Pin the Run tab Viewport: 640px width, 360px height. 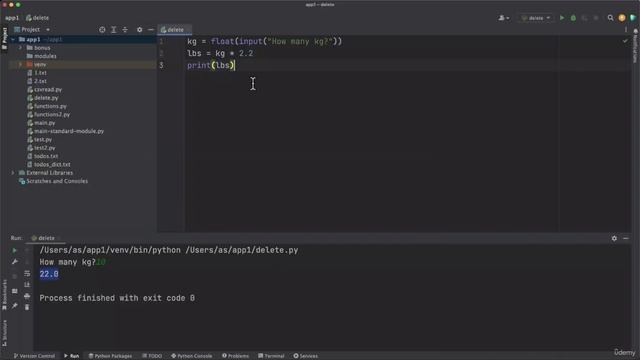(15, 306)
